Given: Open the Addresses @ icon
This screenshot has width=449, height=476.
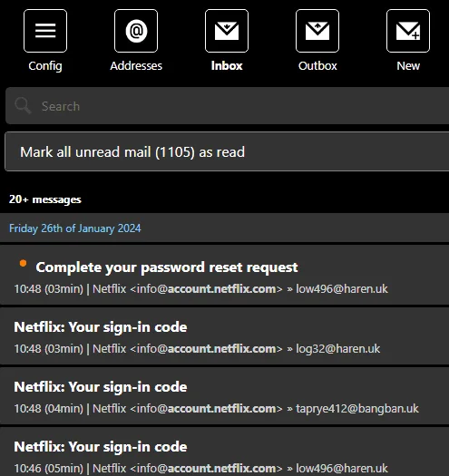Looking at the screenshot, I should pos(136,31).
